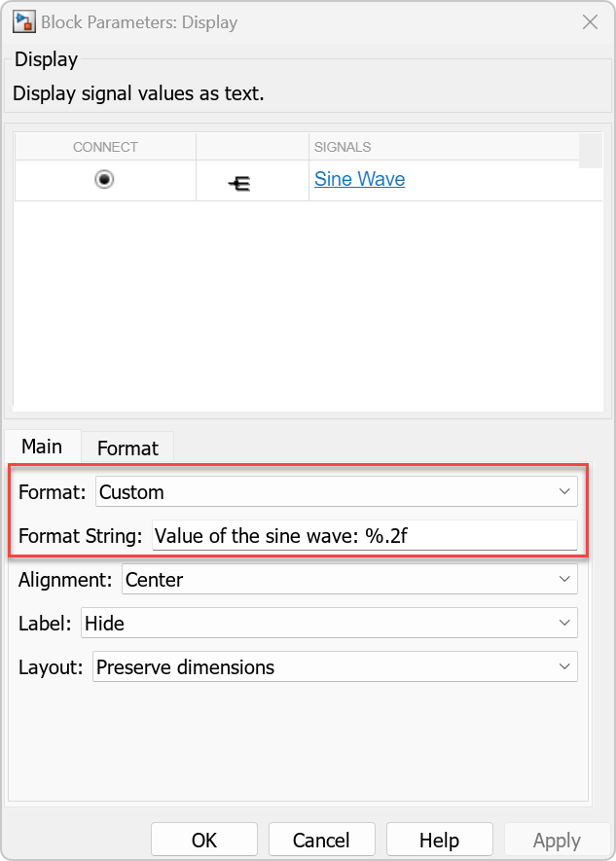
Task: Close the Block Parameters dialog
Action: pos(590,21)
